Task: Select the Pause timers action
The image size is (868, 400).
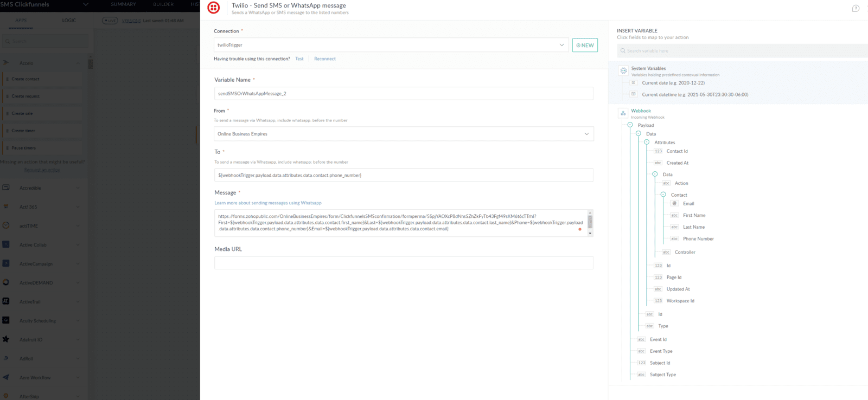Action: (43, 148)
